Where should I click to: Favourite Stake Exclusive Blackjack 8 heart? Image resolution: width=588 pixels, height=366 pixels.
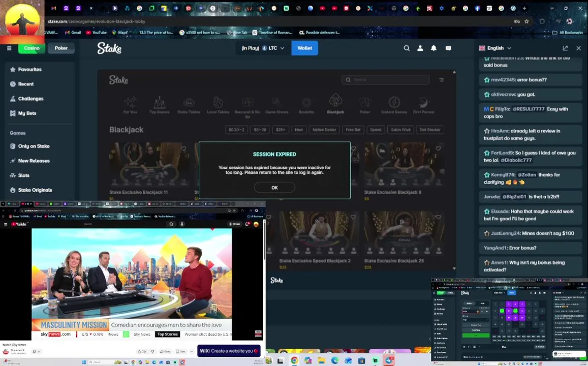tap(438, 148)
